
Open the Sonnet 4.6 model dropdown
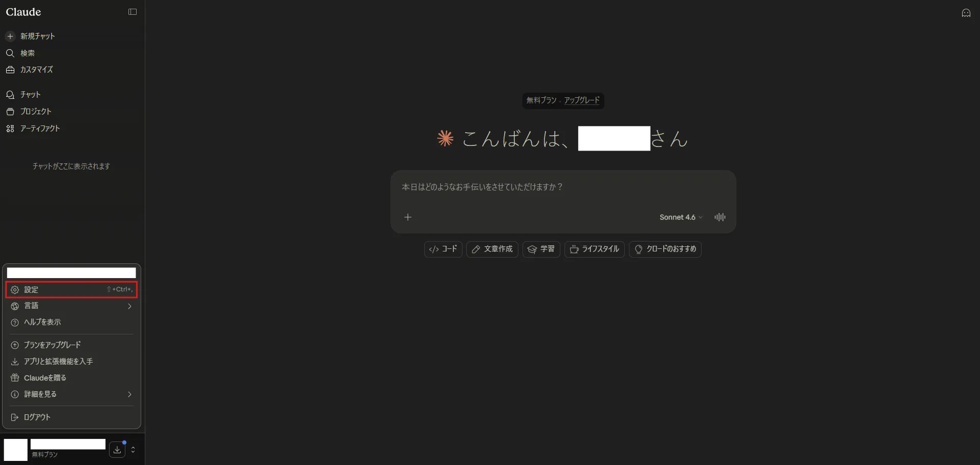tap(681, 217)
